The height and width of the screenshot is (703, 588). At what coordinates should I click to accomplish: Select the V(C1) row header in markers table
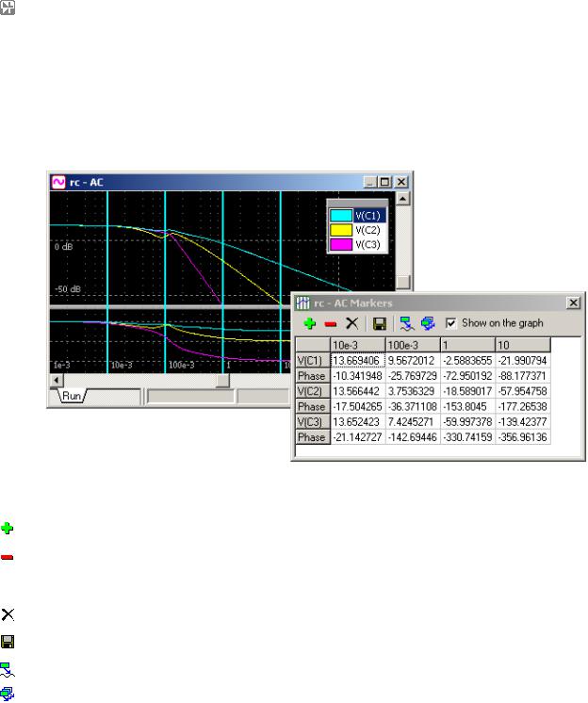tap(313, 361)
